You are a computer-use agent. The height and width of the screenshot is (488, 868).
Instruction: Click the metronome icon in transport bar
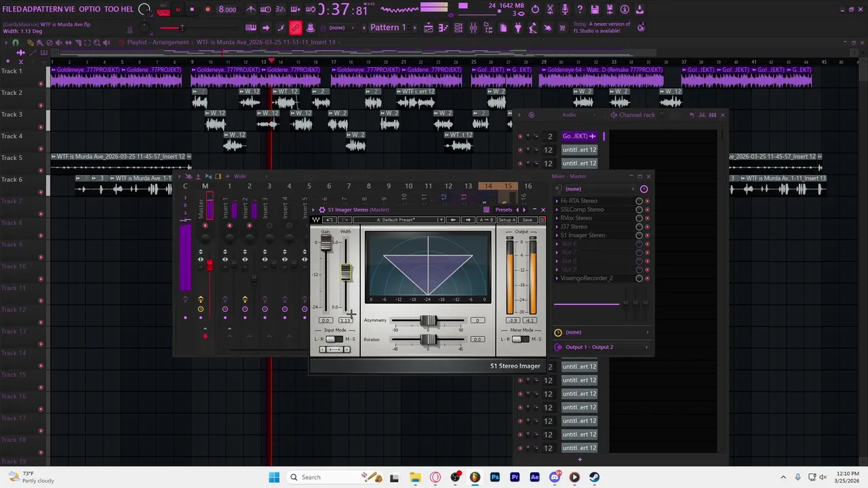(x=251, y=9)
